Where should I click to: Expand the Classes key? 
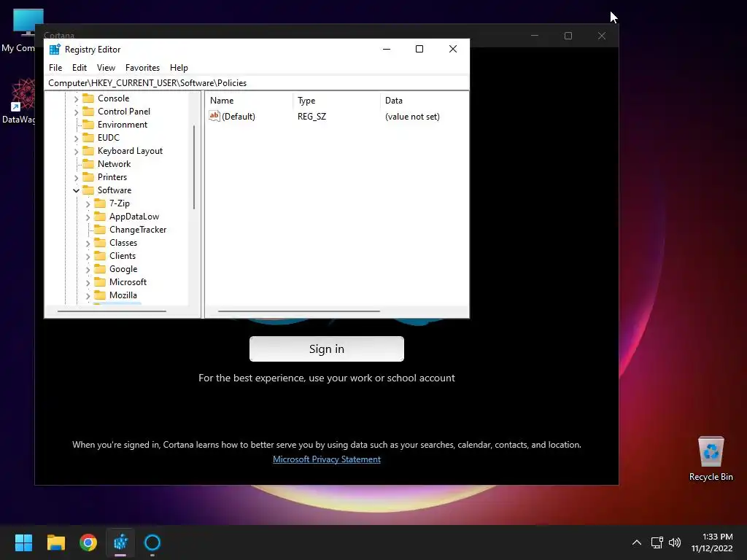(88, 244)
